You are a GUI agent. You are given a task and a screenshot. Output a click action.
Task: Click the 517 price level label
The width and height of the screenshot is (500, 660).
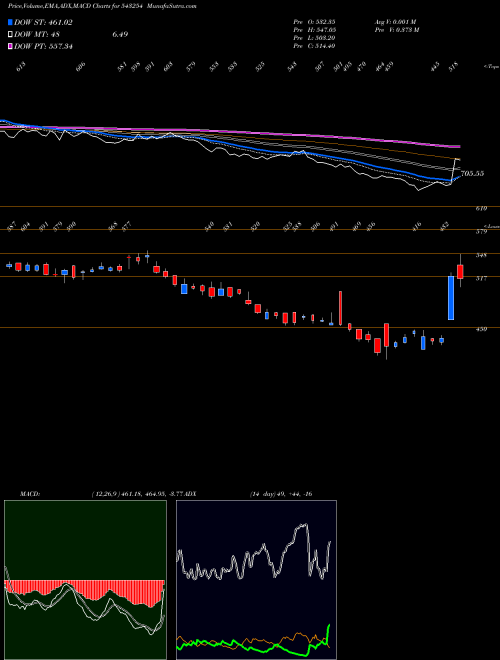click(481, 278)
